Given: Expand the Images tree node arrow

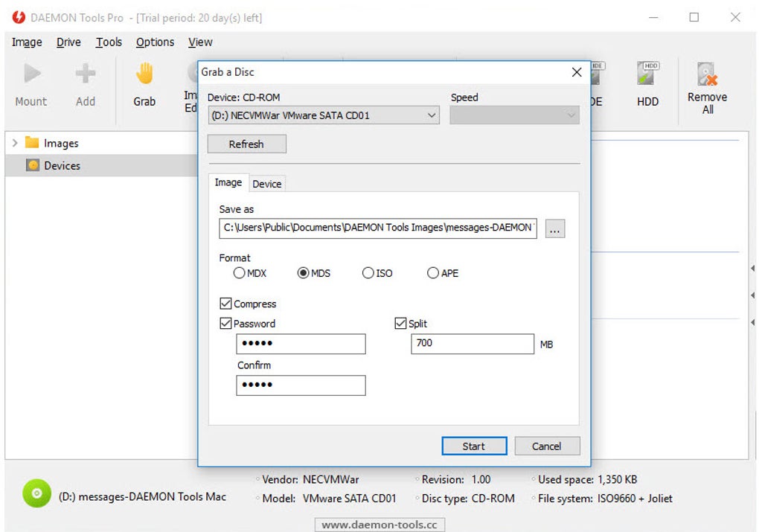Looking at the screenshot, I should pyautogui.click(x=15, y=143).
